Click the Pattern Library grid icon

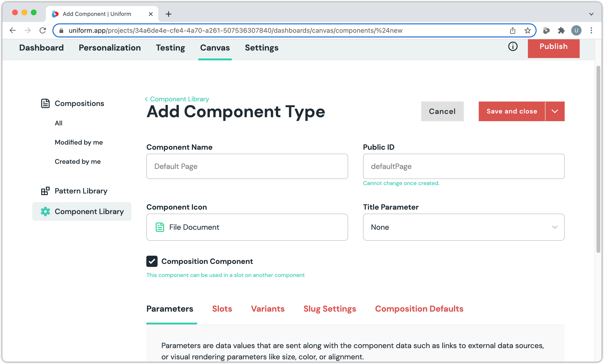click(x=45, y=191)
